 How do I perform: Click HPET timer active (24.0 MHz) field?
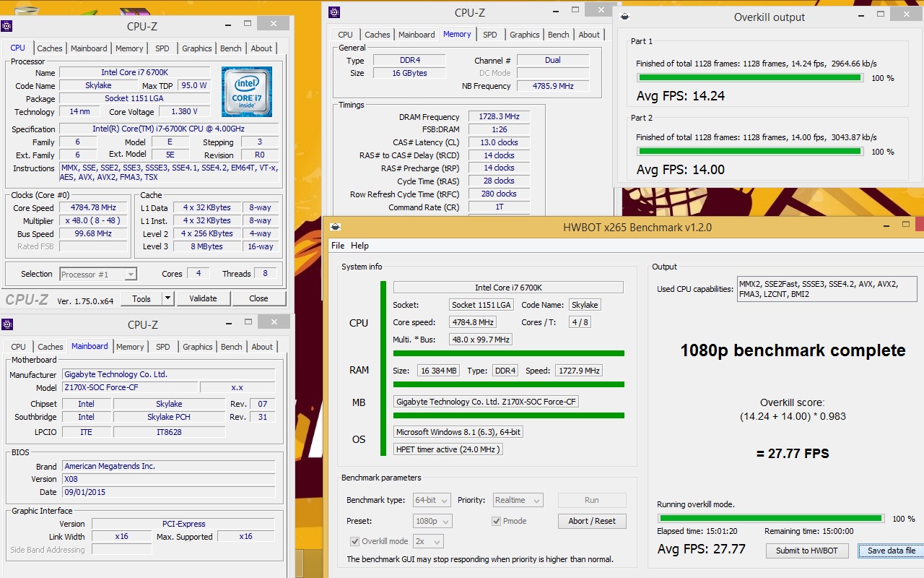448,449
